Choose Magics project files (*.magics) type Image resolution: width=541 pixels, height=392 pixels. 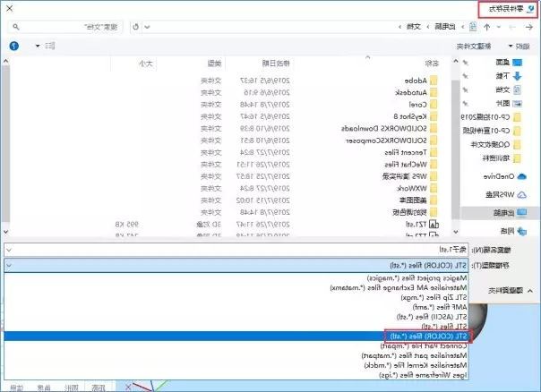(x=417, y=277)
